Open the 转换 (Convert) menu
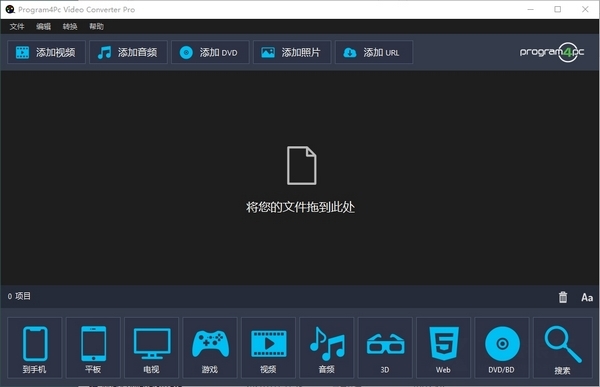600x387 pixels. click(x=70, y=26)
